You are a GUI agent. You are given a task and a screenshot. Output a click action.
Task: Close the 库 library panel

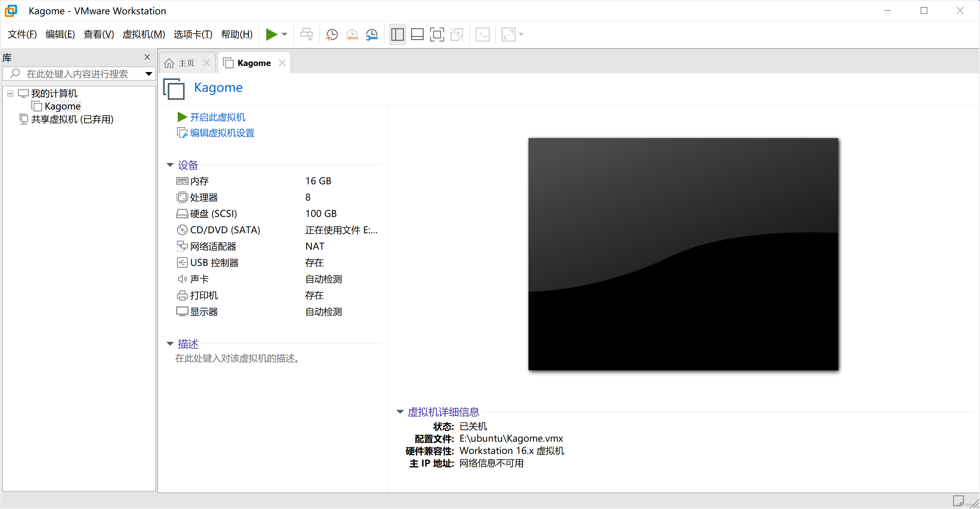tap(147, 57)
